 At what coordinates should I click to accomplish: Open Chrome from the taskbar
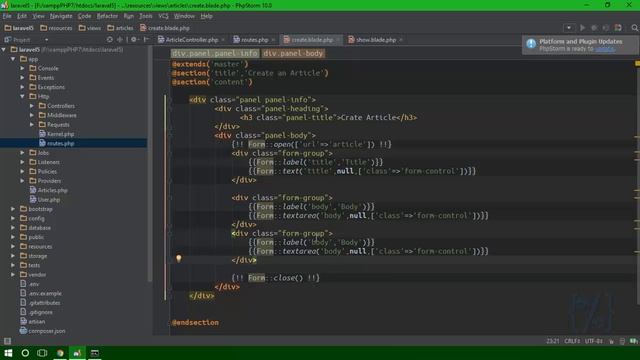60,353
